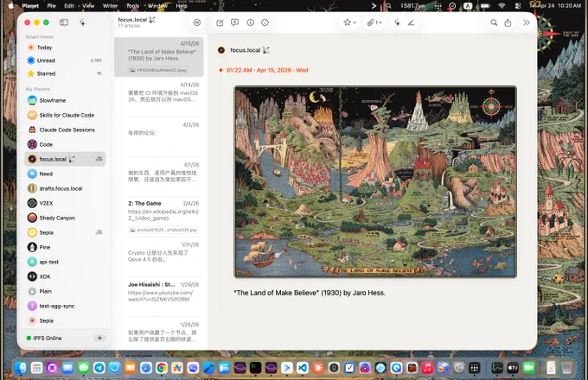
Task: Open the Z: The Game article
Action: [x=159, y=217]
